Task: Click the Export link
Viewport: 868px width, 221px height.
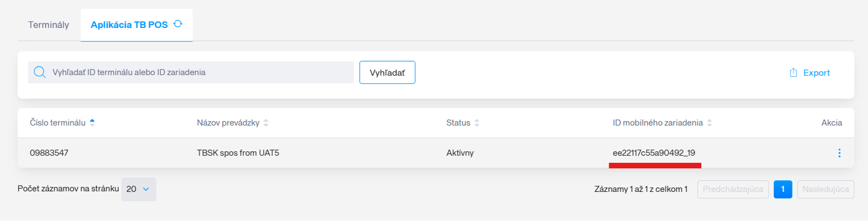Action: (x=809, y=73)
